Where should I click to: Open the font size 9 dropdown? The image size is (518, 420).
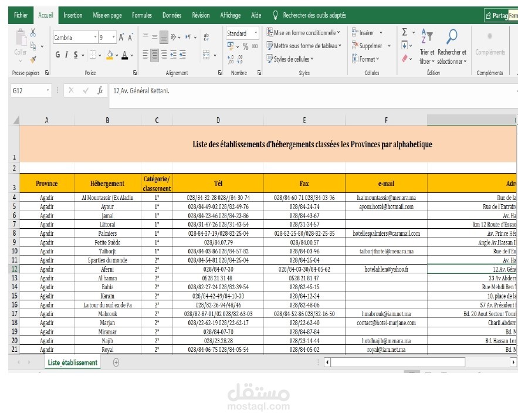pyautogui.click(x=113, y=38)
